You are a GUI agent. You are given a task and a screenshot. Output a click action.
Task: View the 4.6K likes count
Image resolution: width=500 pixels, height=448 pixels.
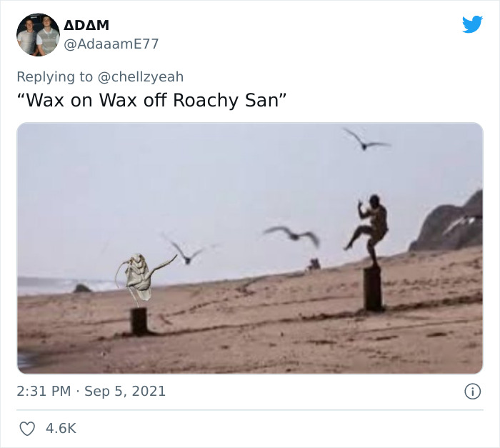61,429
